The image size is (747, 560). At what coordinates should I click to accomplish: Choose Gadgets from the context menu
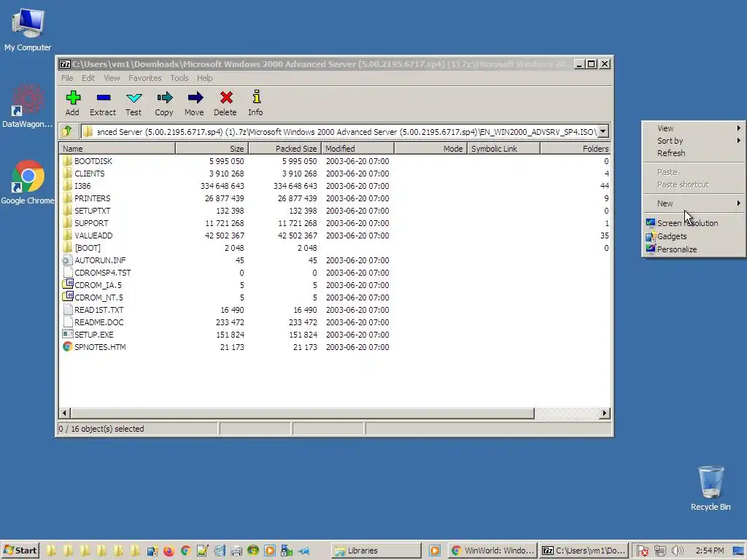pyautogui.click(x=694, y=236)
